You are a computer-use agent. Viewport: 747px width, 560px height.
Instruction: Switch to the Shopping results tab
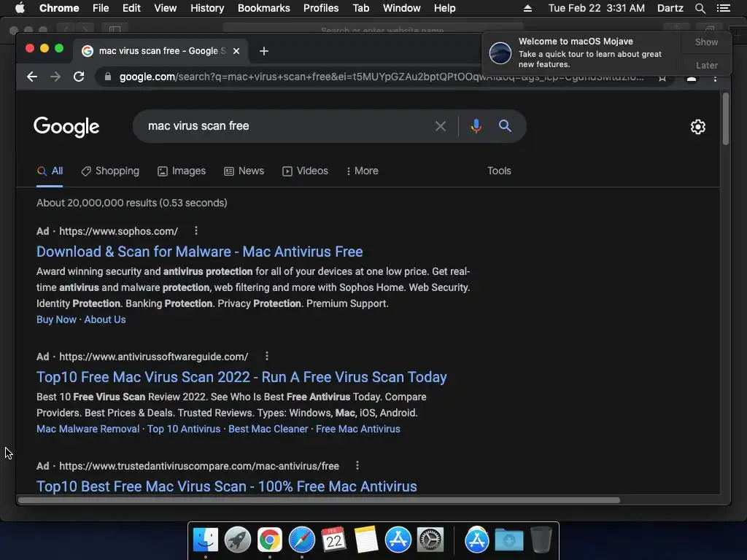tap(110, 171)
